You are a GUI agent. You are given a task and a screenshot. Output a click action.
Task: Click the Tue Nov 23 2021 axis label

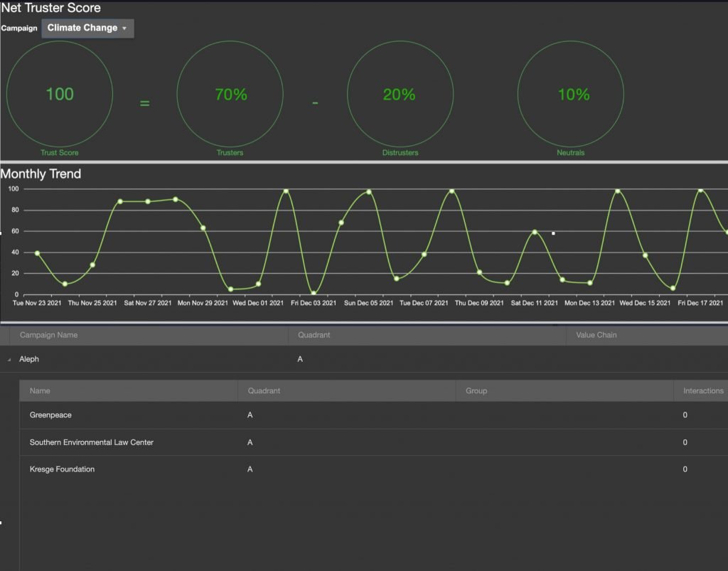pos(37,303)
